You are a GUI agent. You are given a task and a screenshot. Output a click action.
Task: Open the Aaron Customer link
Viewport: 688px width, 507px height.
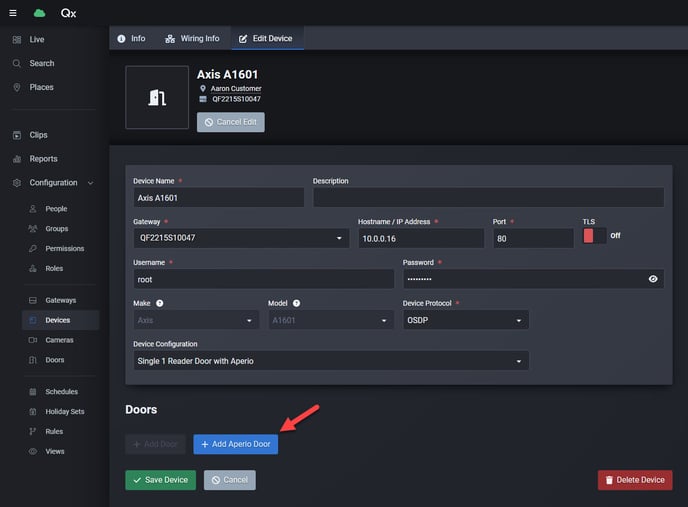[x=236, y=89]
